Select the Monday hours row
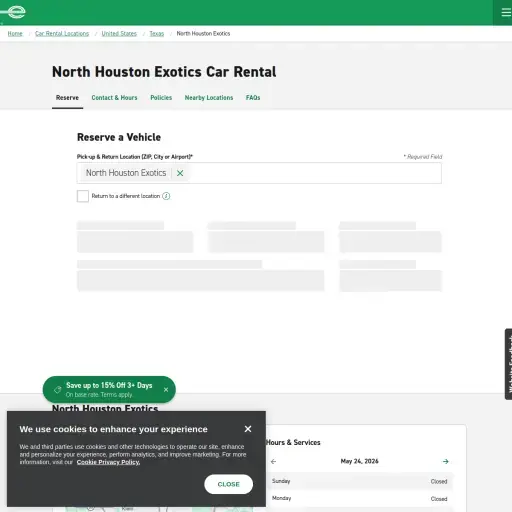This screenshot has width=512, height=512. click(359, 499)
